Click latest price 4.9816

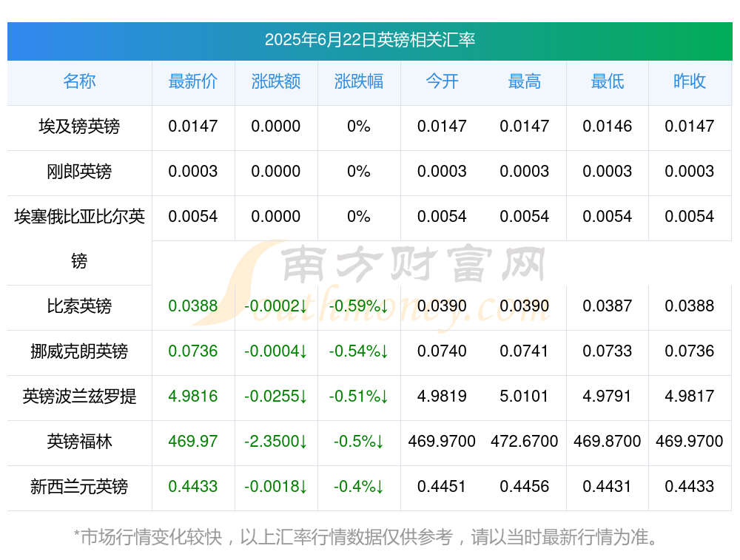point(192,397)
